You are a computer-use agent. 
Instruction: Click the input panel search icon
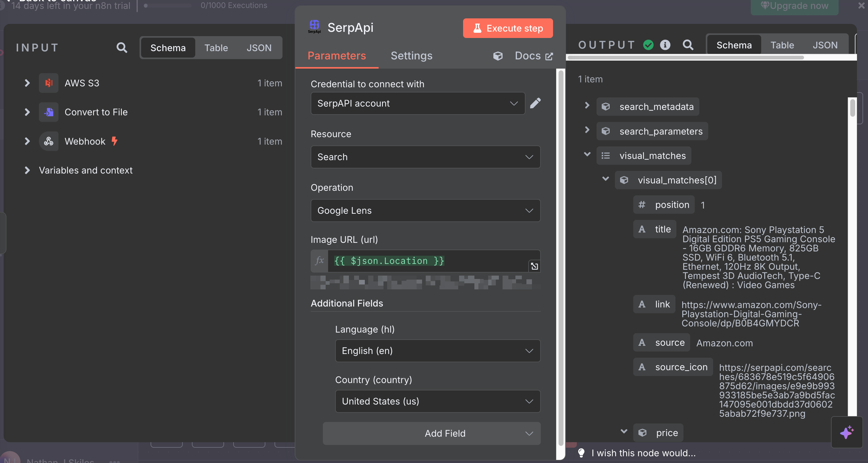[x=122, y=47]
